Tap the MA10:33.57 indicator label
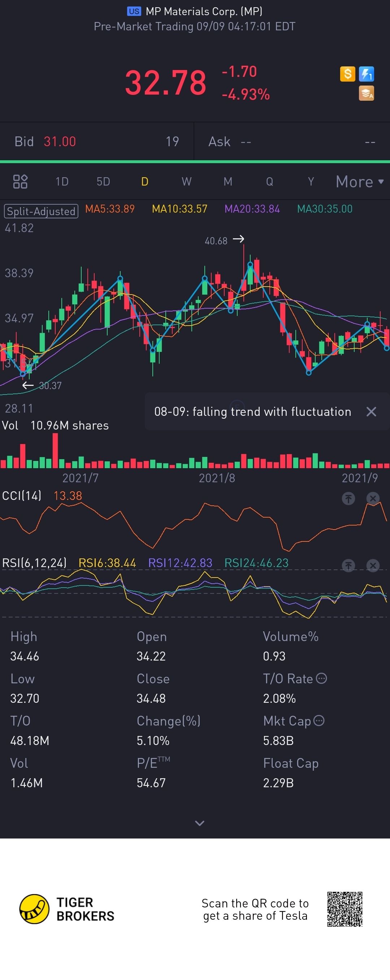390x980 pixels. click(x=179, y=209)
